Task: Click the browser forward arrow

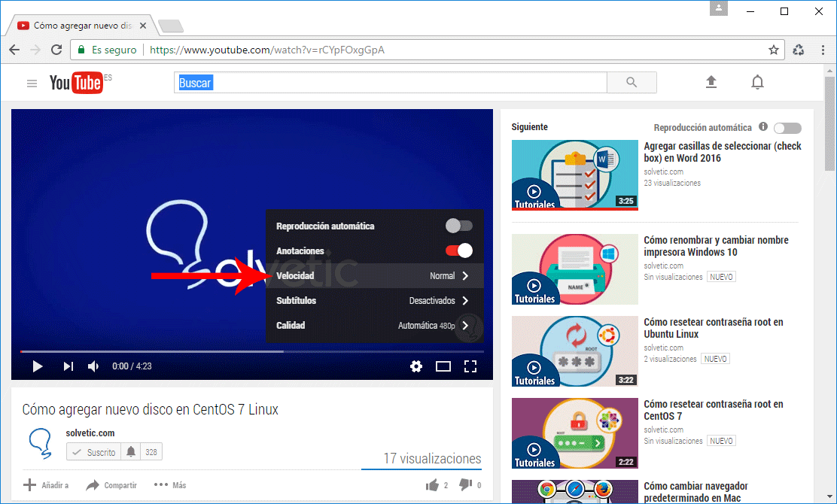Action: coord(35,50)
